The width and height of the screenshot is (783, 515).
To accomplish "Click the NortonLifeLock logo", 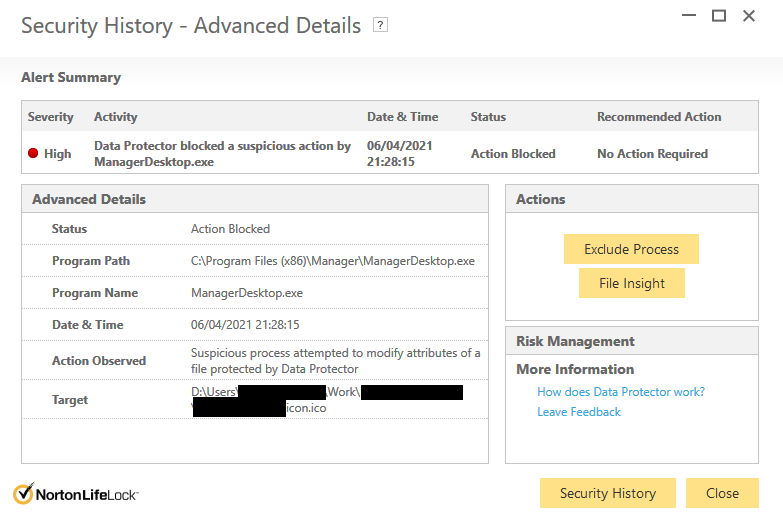I will pyautogui.click(x=75, y=494).
